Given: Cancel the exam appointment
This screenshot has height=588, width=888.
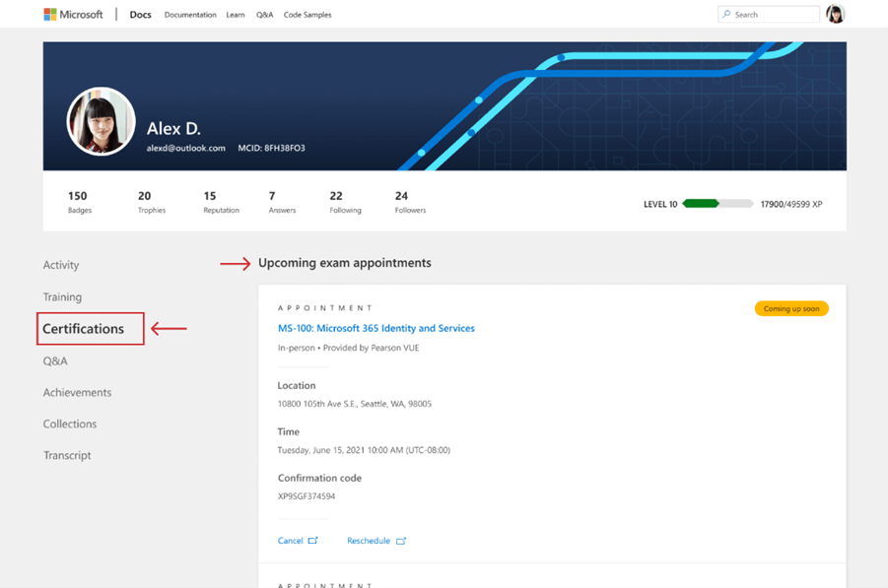Looking at the screenshot, I should (290, 541).
